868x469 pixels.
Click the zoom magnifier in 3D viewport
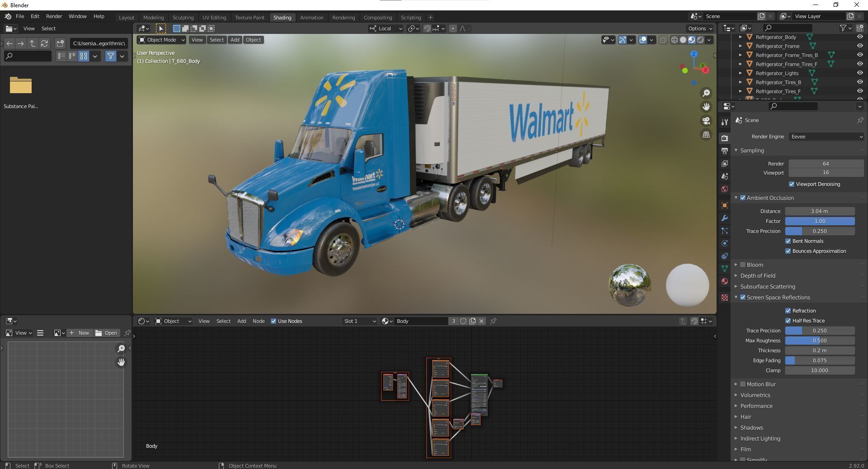(706, 93)
